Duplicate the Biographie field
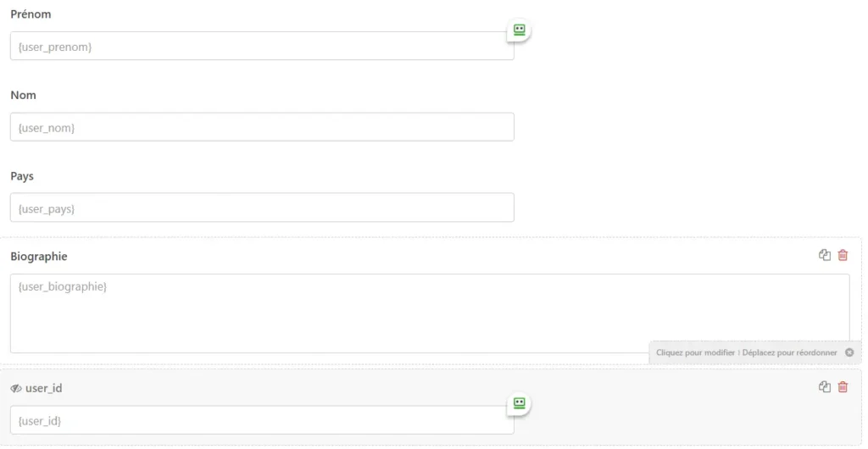Screen dimensions: 868x449 click(825, 255)
